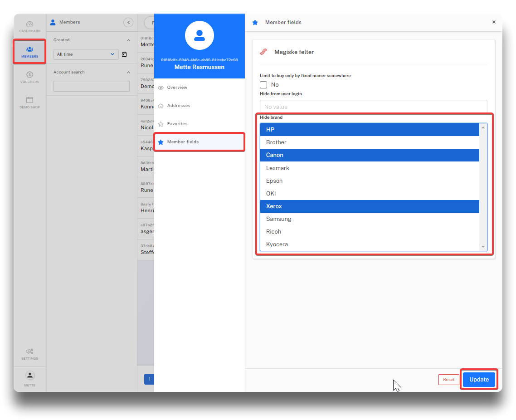516x420 pixels.
Task: Click the Reset button
Action: 448,380
